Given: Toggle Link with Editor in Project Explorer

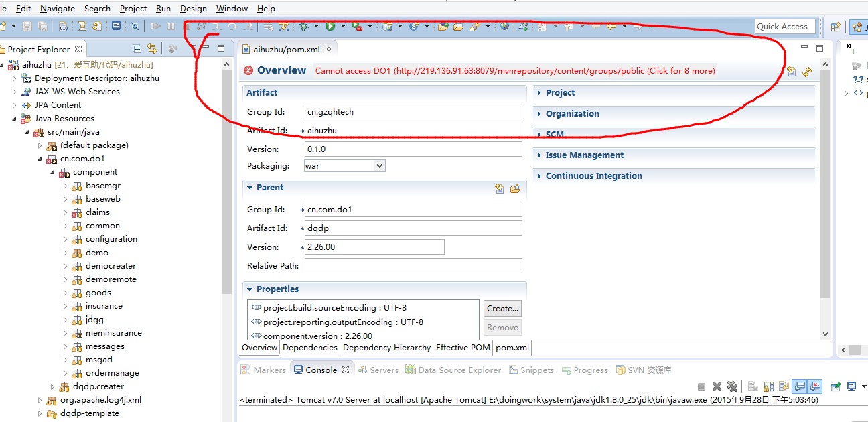Looking at the screenshot, I should [152, 49].
